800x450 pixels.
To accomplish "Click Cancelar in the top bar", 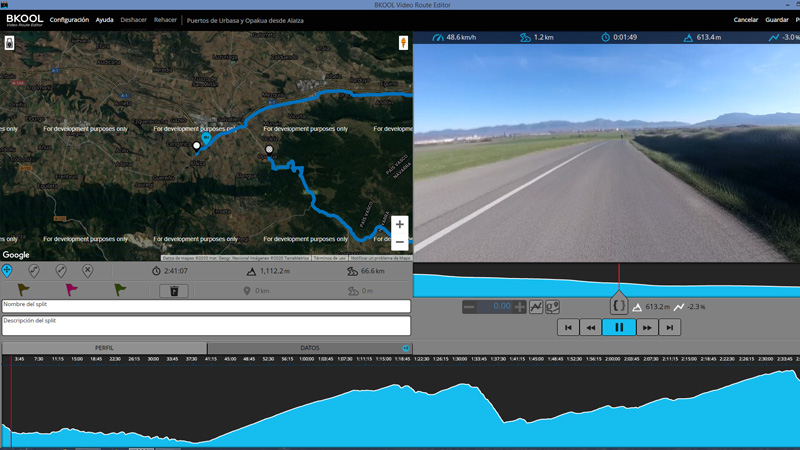I will tap(746, 20).
